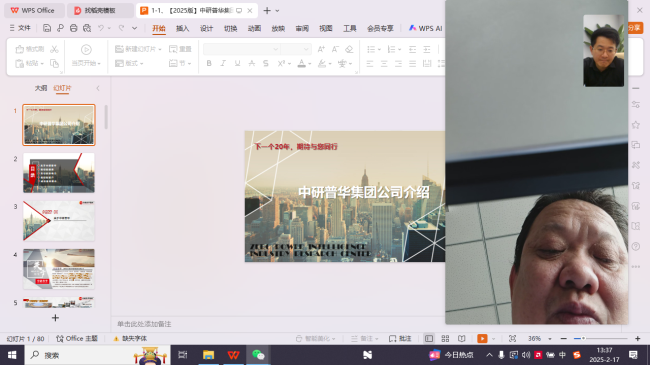Click the clear formatting eraser icon
Screen dimensions: 650x365
[x=349, y=49]
